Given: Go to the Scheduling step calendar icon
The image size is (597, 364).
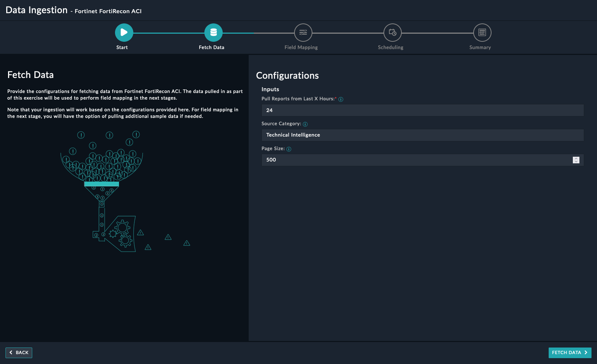Looking at the screenshot, I should (392, 33).
